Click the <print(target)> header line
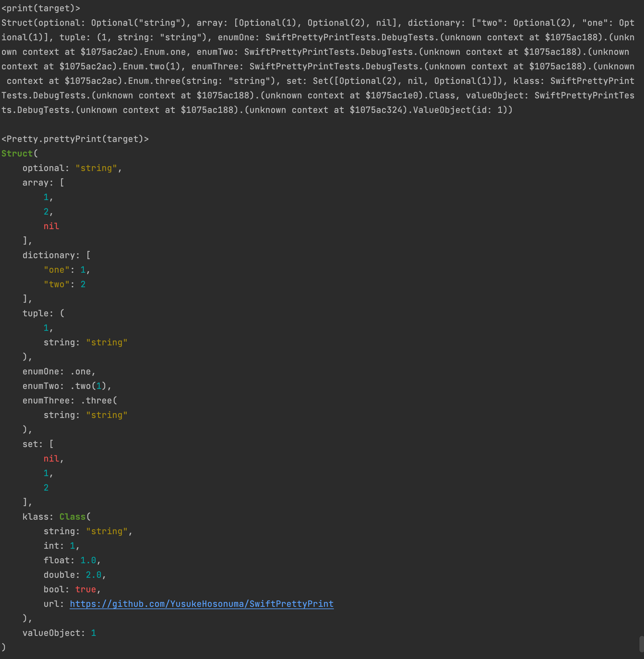The height and width of the screenshot is (659, 644). pyautogui.click(x=41, y=8)
